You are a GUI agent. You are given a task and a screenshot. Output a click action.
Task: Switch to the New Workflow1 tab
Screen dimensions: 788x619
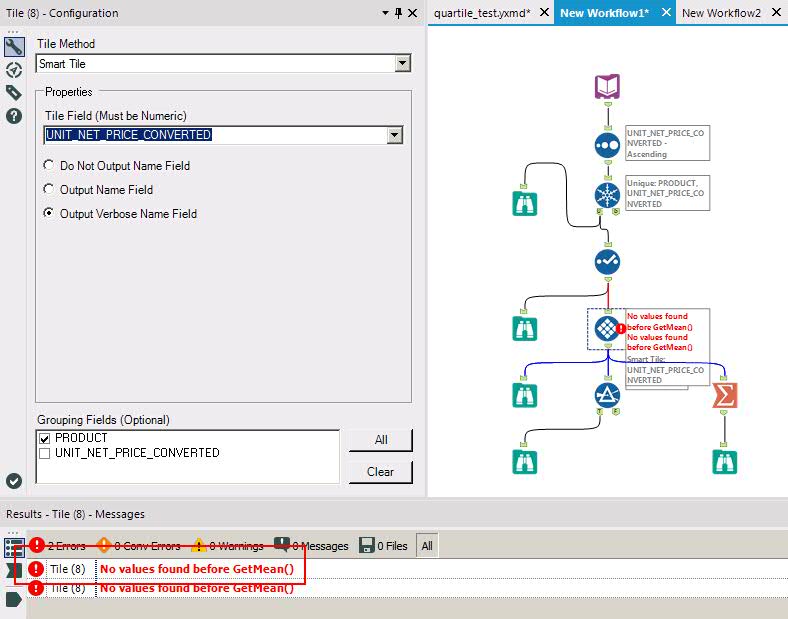tap(605, 13)
